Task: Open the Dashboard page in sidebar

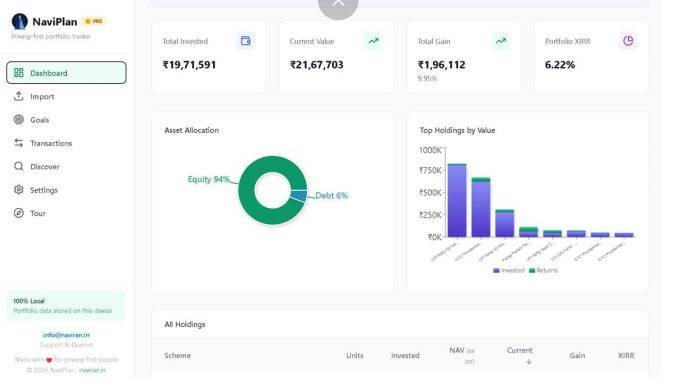Action: coord(66,73)
